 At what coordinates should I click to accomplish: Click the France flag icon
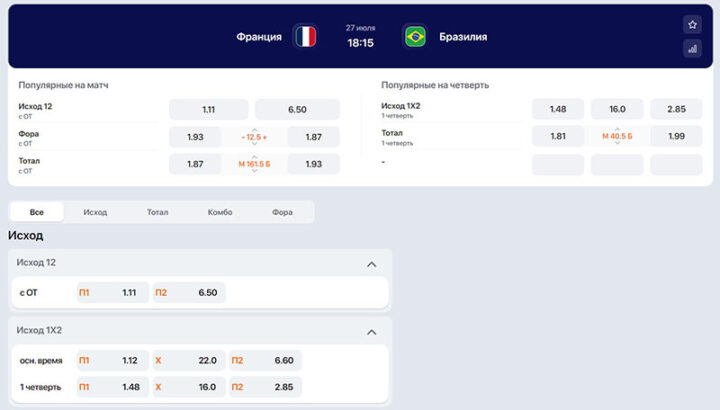click(x=305, y=37)
